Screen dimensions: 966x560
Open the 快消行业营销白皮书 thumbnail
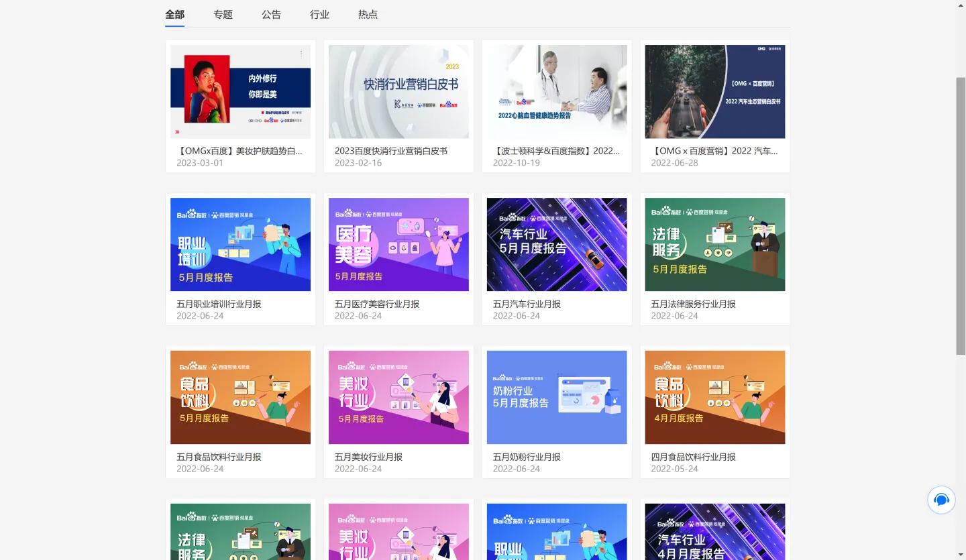398,91
